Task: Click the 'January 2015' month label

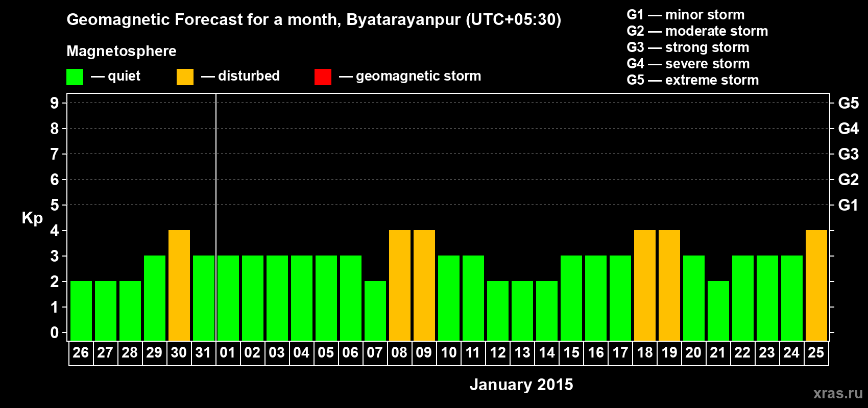Action: point(521,385)
